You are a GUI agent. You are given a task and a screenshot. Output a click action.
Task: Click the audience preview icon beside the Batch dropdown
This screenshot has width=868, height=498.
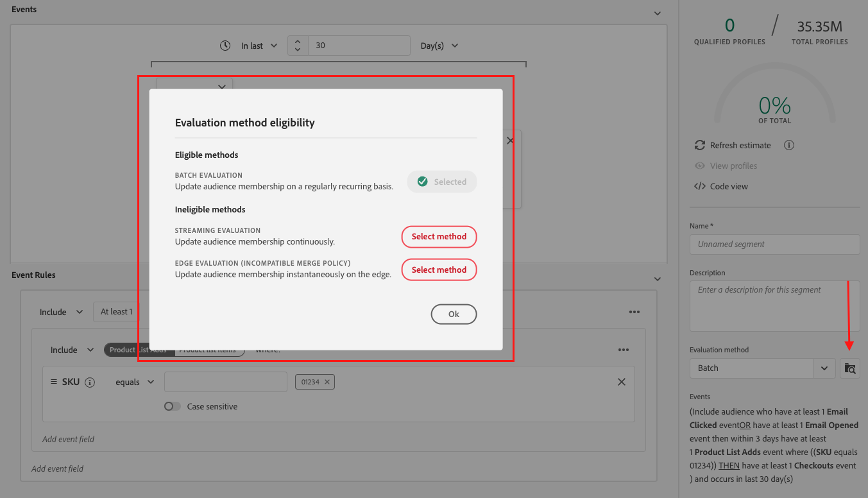(x=850, y=368)
